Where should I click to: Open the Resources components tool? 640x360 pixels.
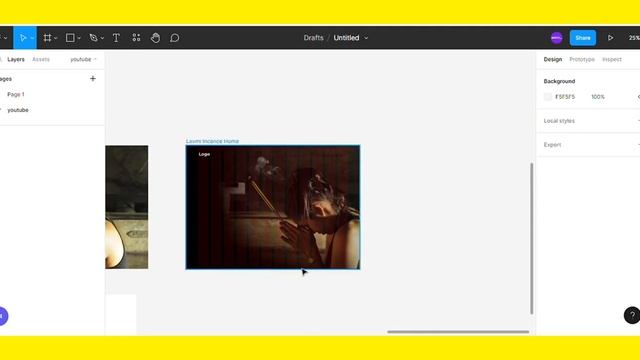(136, 38)
